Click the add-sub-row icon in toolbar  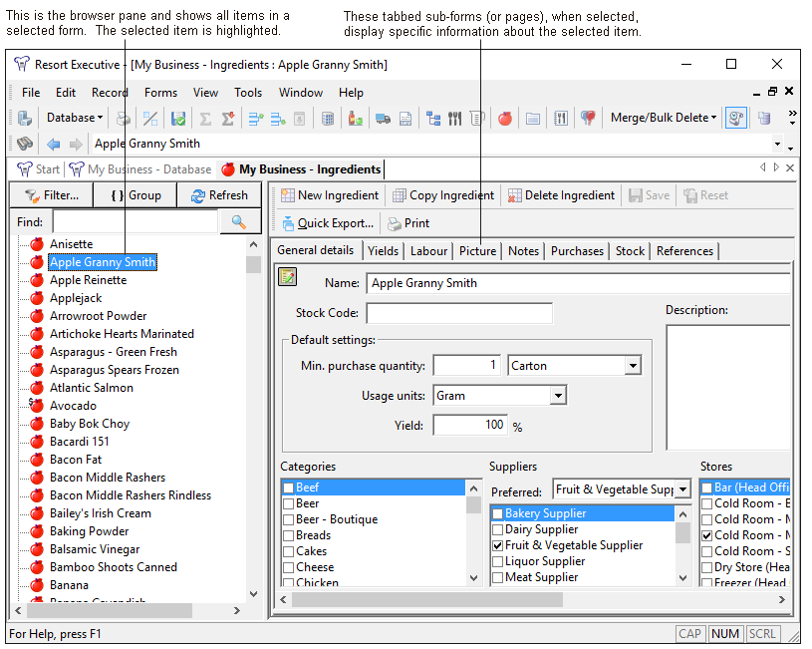pos(278,119)
